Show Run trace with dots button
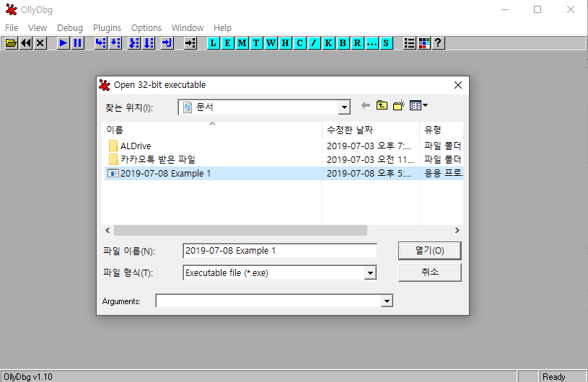The image size is (588, 382). point(372,43)
